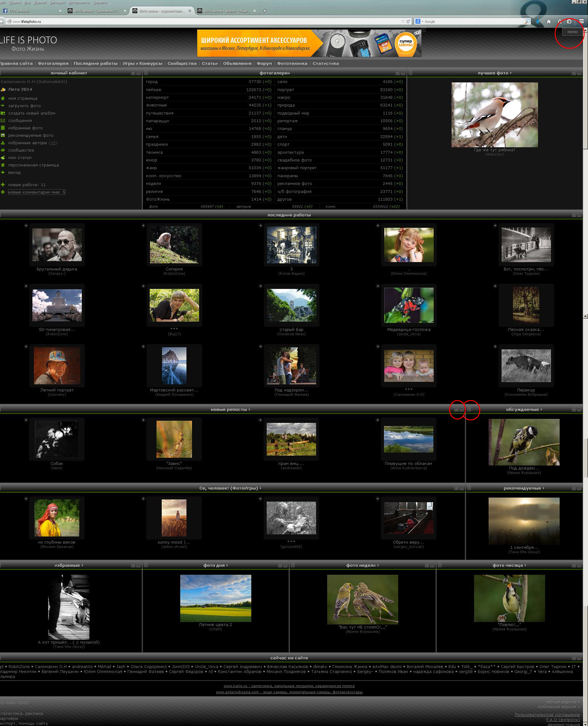Collapse the 'личный кабинет' panel using its arrow

133,73
